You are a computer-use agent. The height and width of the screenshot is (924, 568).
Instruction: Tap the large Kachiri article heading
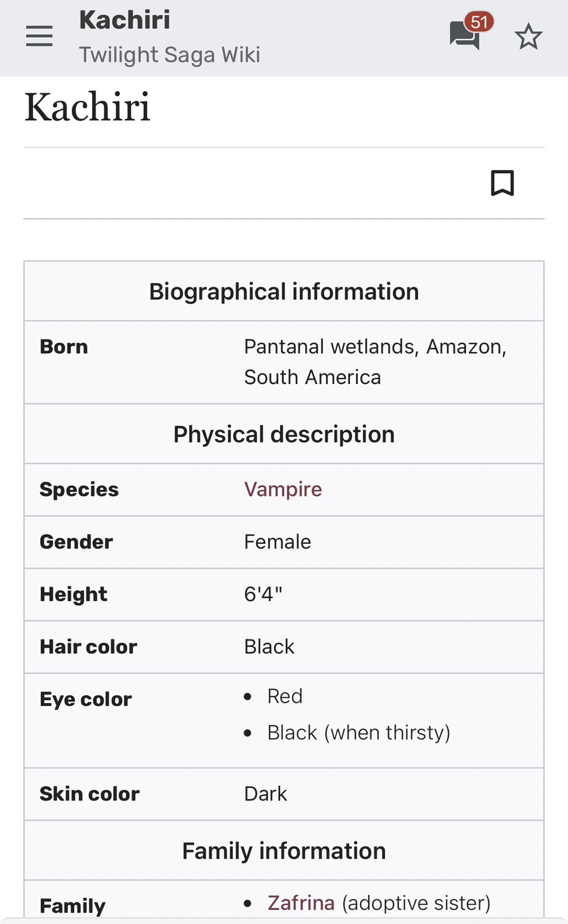click(x=88, y=107)
